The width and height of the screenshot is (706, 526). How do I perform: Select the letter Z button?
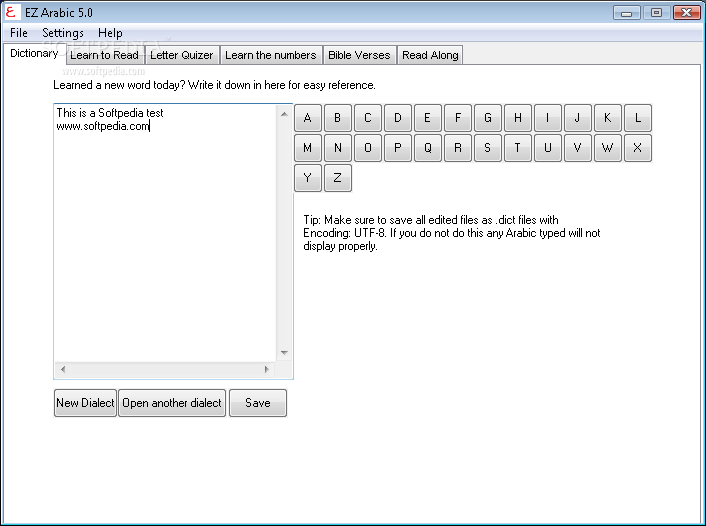point(338,178)
